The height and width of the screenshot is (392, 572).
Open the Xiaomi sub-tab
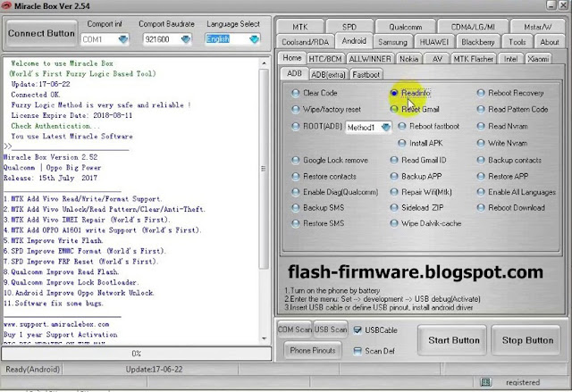tap(538, 59)
